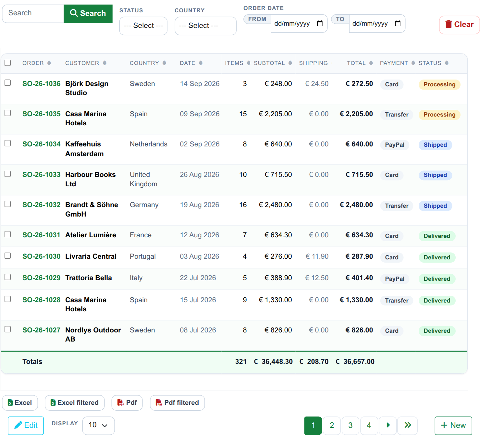The width and height of the screenshot is (480, 448).
Task: Toggle the select-all checkbox in the table header
Action: pos(8,63)
